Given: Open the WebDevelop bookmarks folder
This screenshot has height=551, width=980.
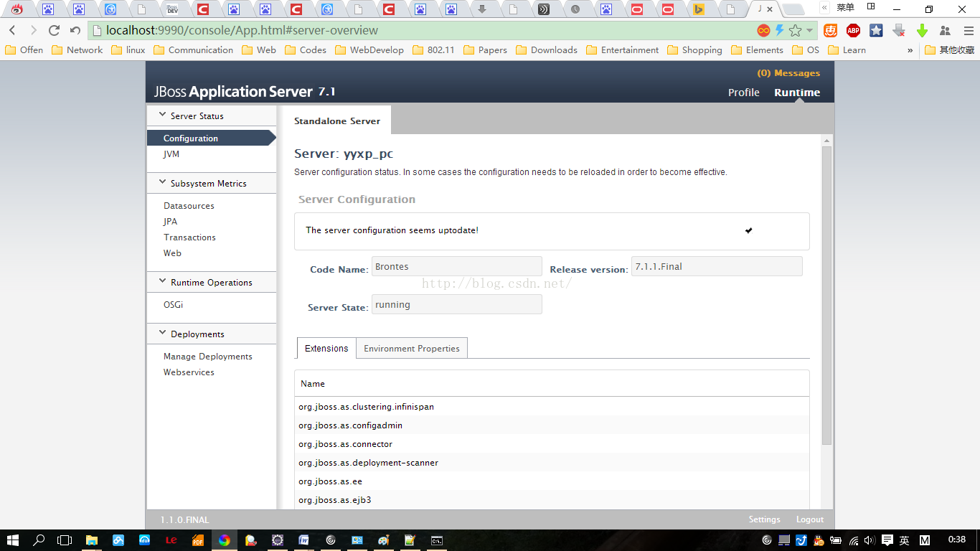Looking at the screenshot, I should click(x=369, y=50).
